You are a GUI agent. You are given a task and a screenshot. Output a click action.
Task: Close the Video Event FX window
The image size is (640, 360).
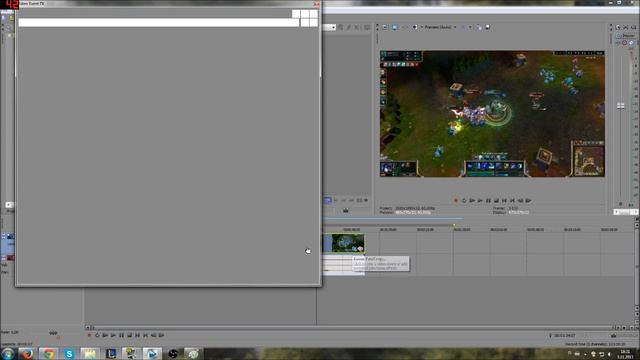tap(316, 4)
